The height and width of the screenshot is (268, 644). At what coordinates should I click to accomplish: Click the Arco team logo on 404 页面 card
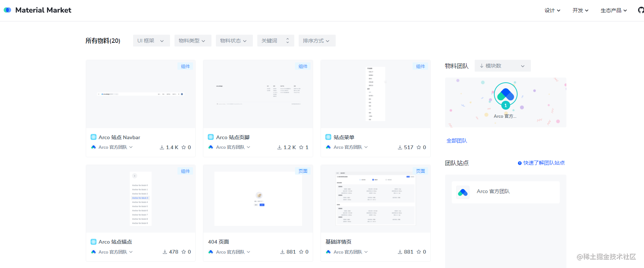click(211, 252)
